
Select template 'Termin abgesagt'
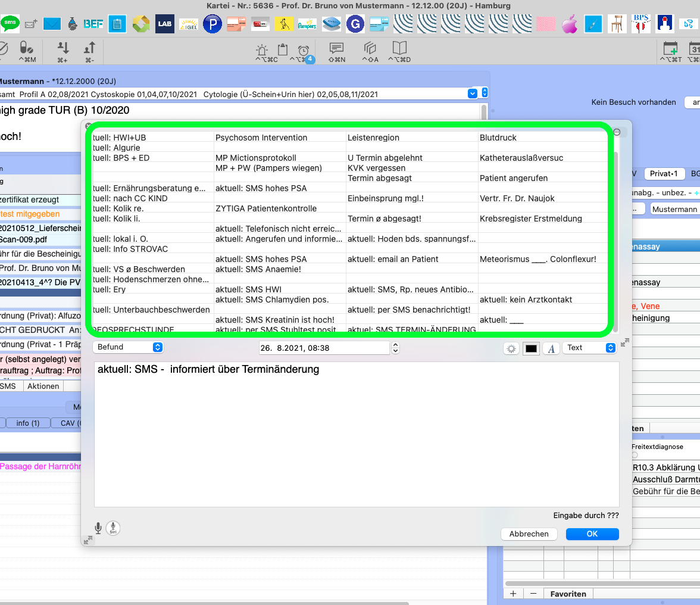click(380, 178)
